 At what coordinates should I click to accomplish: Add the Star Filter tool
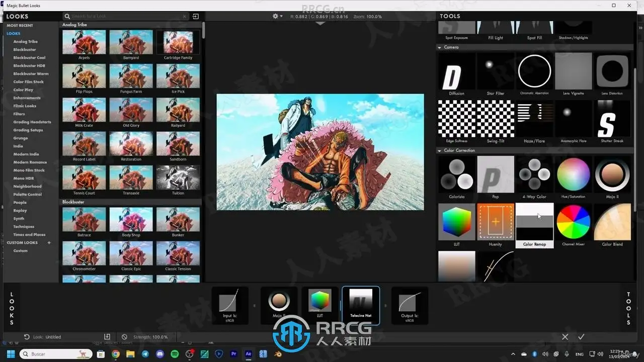point(496,75)
